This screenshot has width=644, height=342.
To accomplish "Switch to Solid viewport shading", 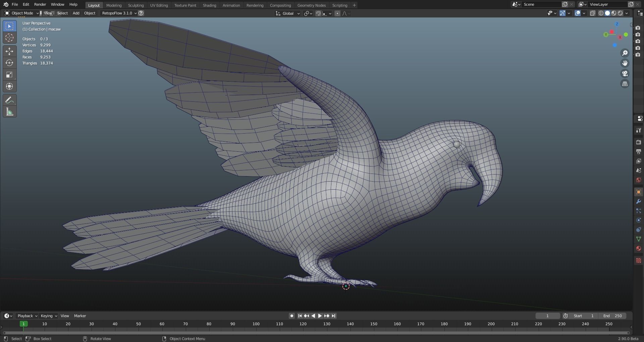I will pos(607,13).
